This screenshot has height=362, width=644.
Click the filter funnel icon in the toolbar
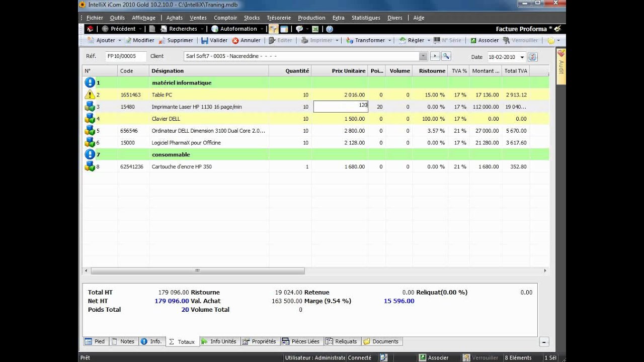coord(273,29)
